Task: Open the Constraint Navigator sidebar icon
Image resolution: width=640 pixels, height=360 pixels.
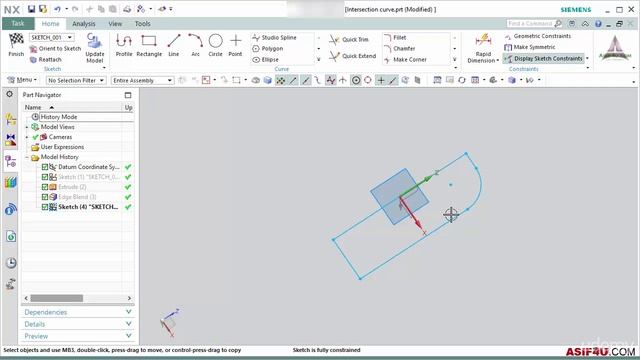Action: click(11, 140)
